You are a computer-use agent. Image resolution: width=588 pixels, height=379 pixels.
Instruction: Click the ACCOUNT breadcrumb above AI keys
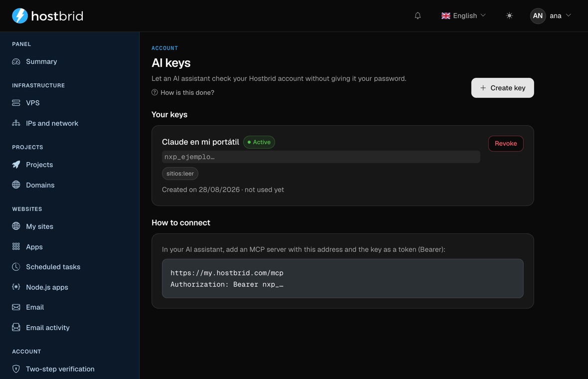click(x=164, y=48)
